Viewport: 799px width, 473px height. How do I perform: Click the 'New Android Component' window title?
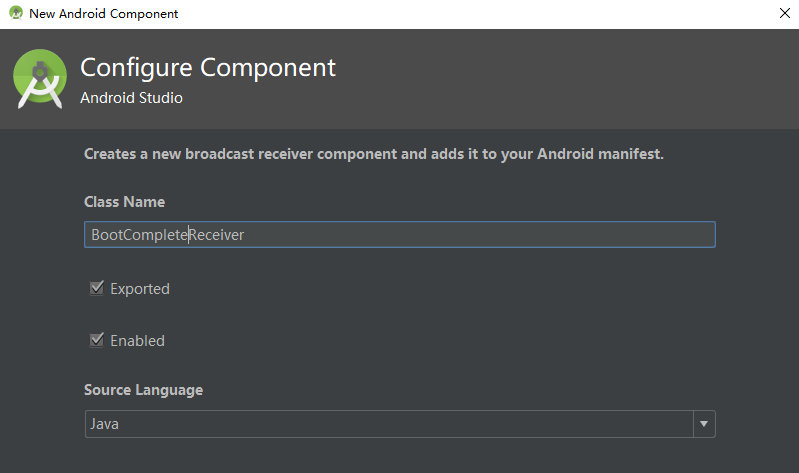(103, 14)
